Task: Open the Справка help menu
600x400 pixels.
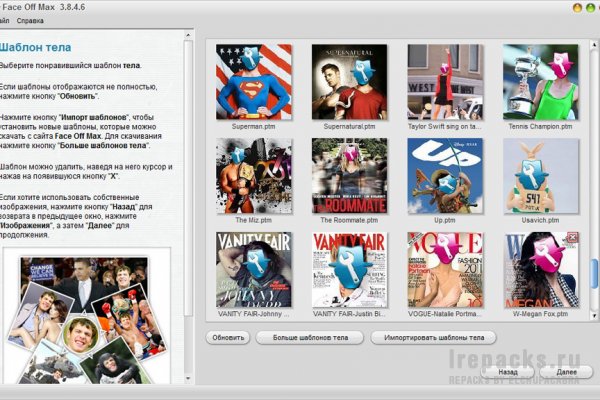Action: coord(30,21)
